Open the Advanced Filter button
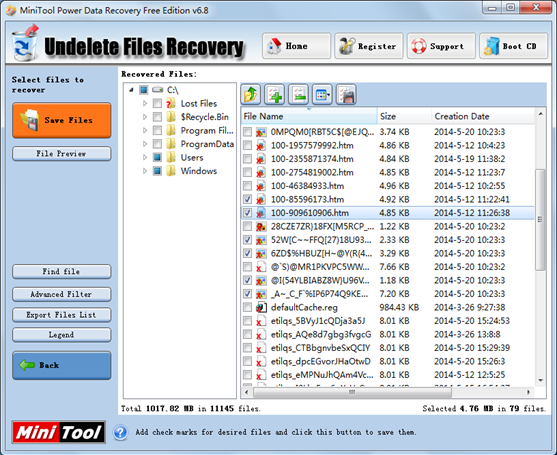Screen dimensions: 557x455 [62, 294]
